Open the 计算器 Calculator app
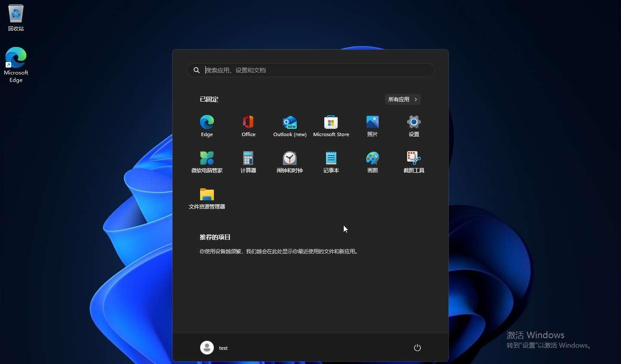This screenshot has height=364, width=621. point(248,162)
